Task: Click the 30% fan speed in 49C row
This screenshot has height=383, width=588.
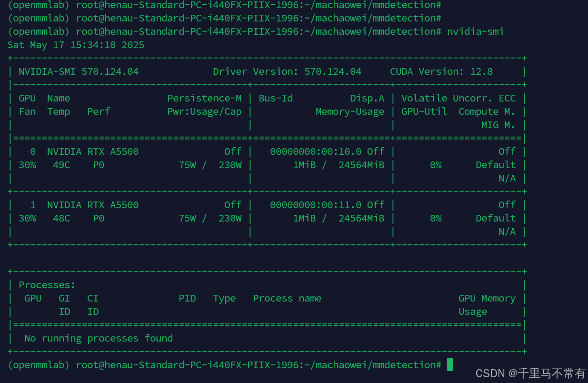Action: coord(27,165)
